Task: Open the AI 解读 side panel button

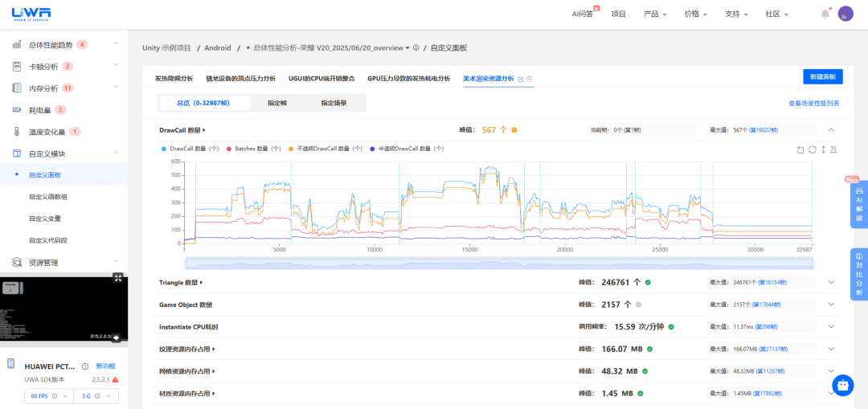Action: click(859, 205)
